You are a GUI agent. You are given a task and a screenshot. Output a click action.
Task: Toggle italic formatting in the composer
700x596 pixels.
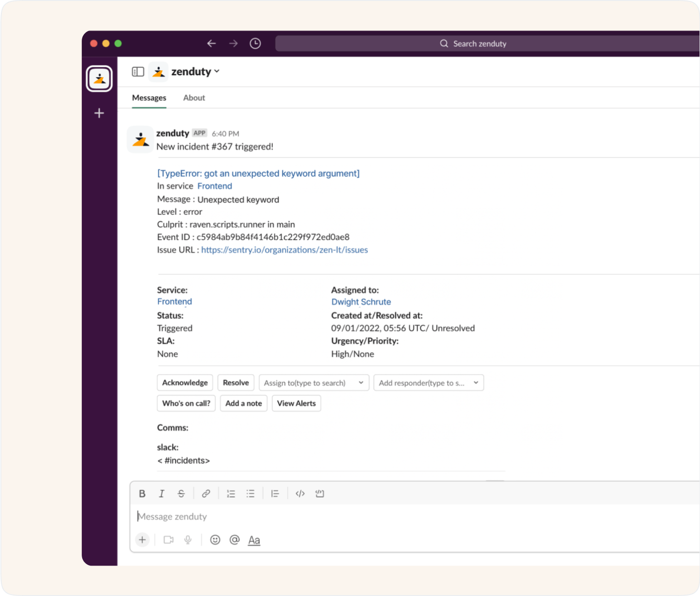tap(162, 493)
